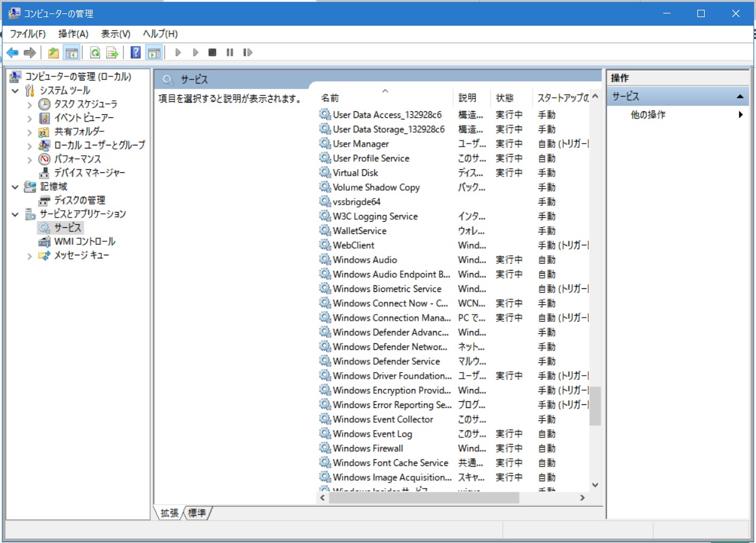
Task: Expand the タスク スケジューラ tree node
Action: click(30, 104)
